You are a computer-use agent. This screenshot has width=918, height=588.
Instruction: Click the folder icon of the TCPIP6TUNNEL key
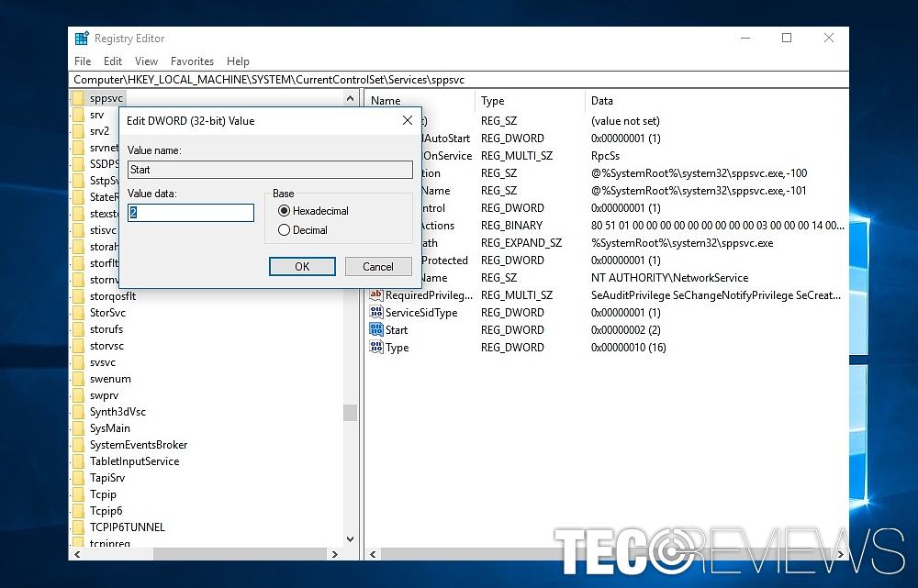point(78,527)
